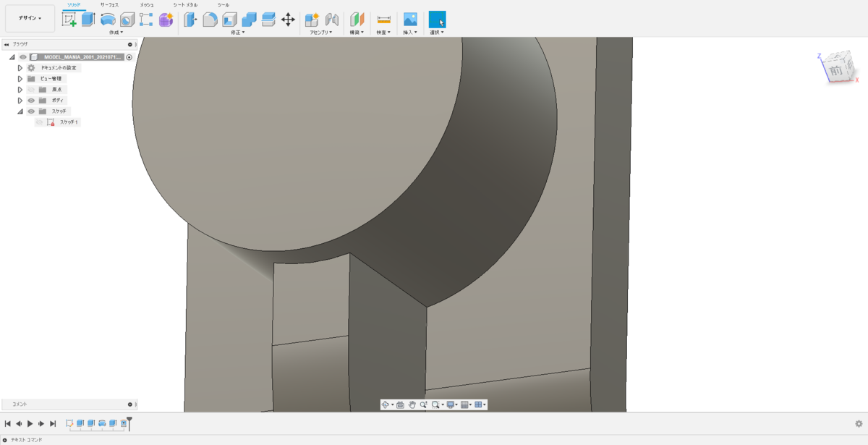Image resolution: width=868 pixels, height=445 pixels.
Task: Toggle visibility of root MODEL_MANIA component
Action: (22, 56)
